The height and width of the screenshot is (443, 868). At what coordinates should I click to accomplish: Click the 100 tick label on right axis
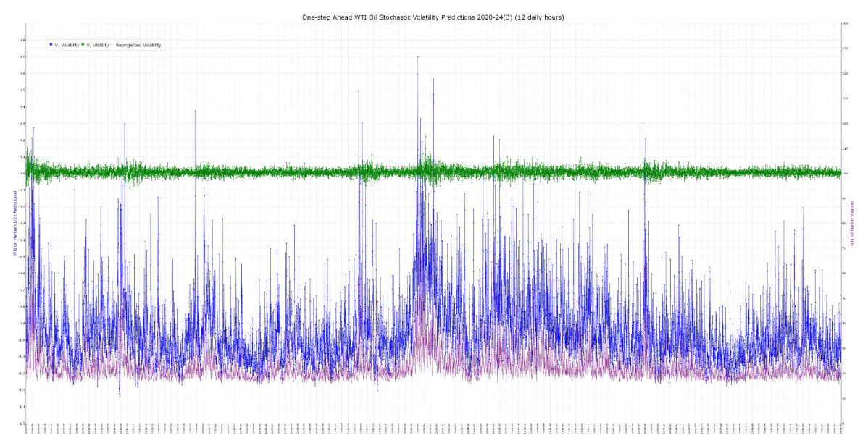pos(845,173)
